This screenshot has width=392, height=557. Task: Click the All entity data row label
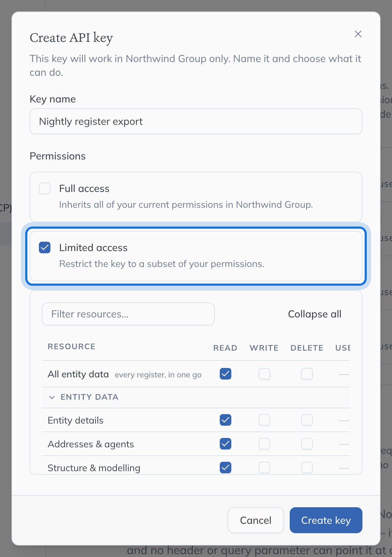pyautogui.click(x=78, y=374)
